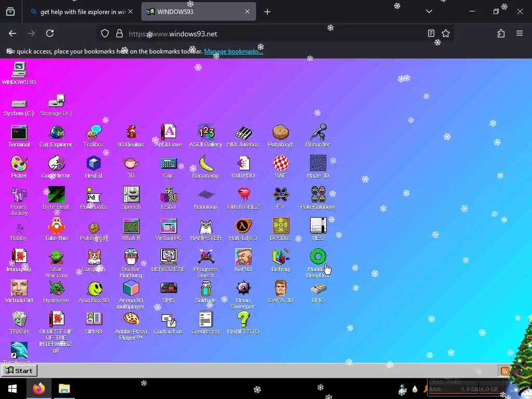Viewport: 532px width, 399px height.
Task: Launch DOSBox icon
Action: point(281,229)
